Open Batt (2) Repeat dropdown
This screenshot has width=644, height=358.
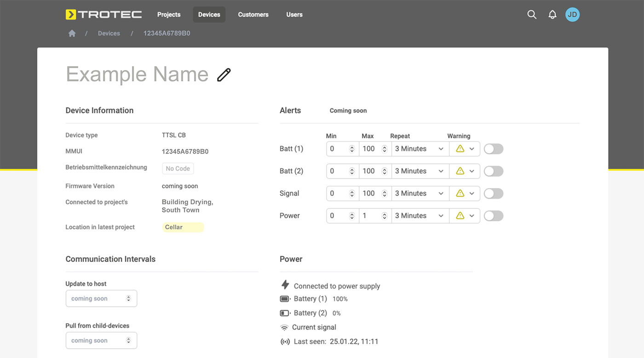pos(420,171)
